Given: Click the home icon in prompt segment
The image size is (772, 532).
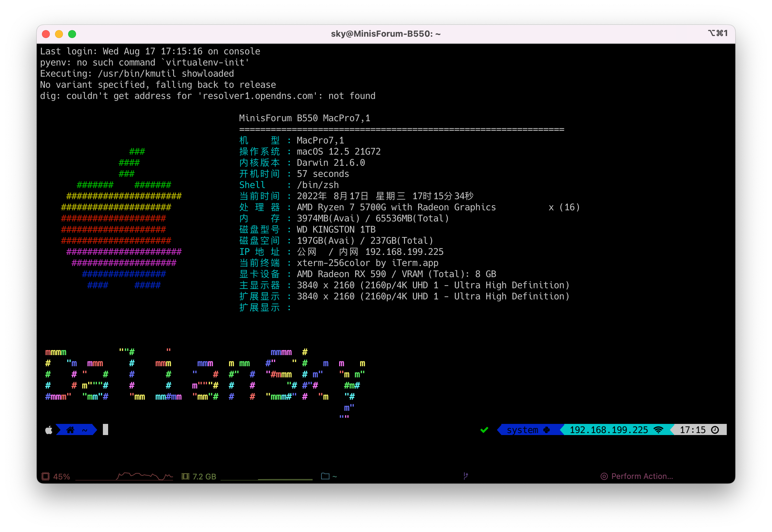Looking at the screenshot, I should coord(70,430).
